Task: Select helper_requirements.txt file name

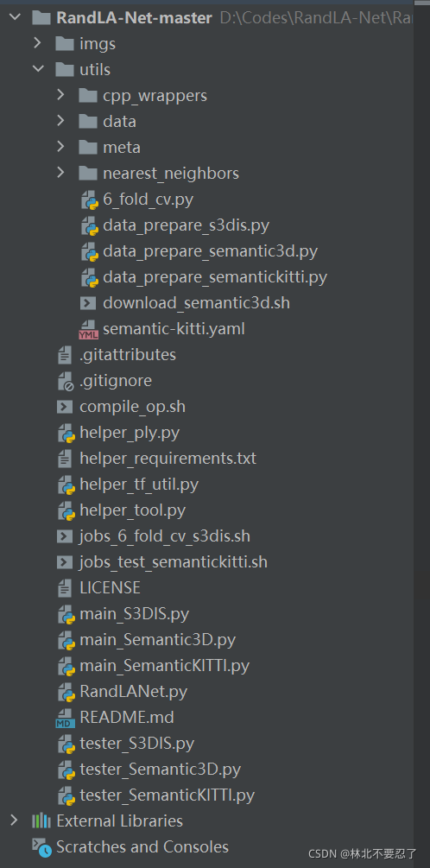Action: (168, 459)
